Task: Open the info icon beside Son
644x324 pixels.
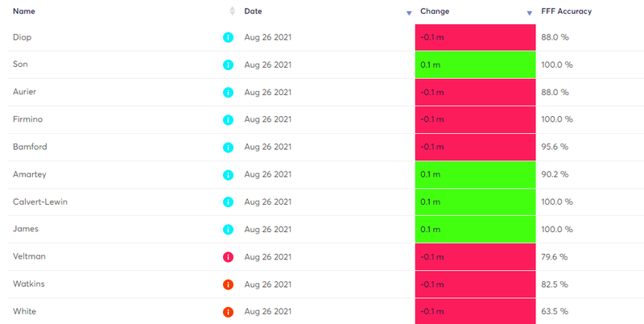Action: (x=228, y=65)
